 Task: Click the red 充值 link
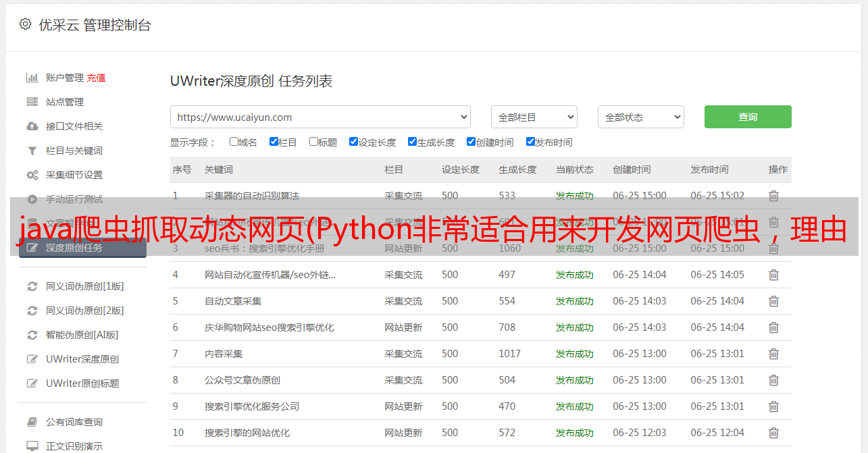pos(96,78)
